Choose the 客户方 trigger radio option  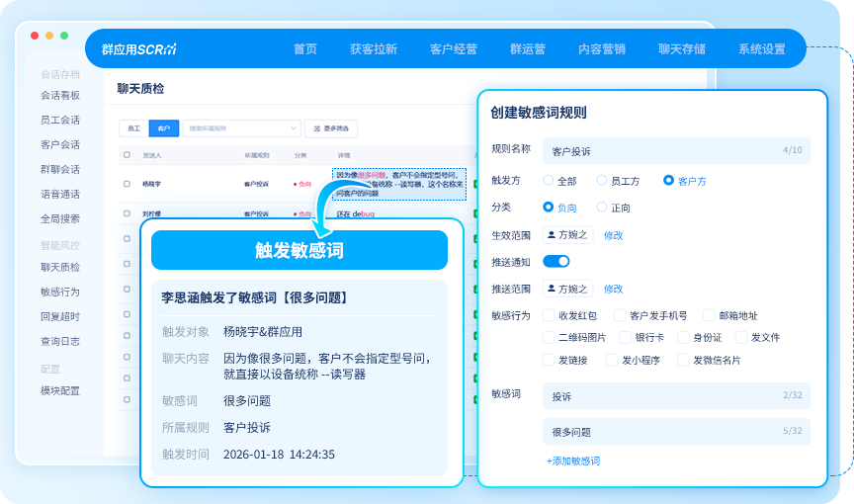pos(668,180)
